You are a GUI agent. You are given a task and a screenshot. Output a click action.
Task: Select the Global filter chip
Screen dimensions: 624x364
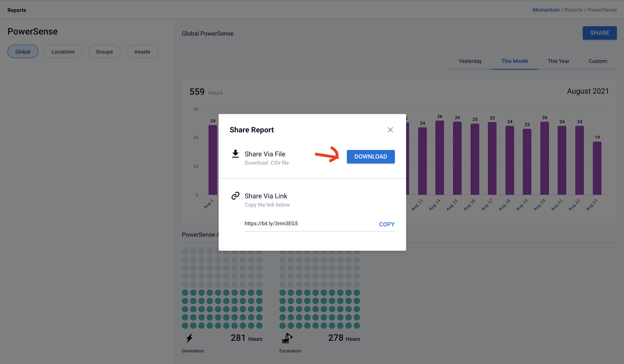click(x=23, y=51)
